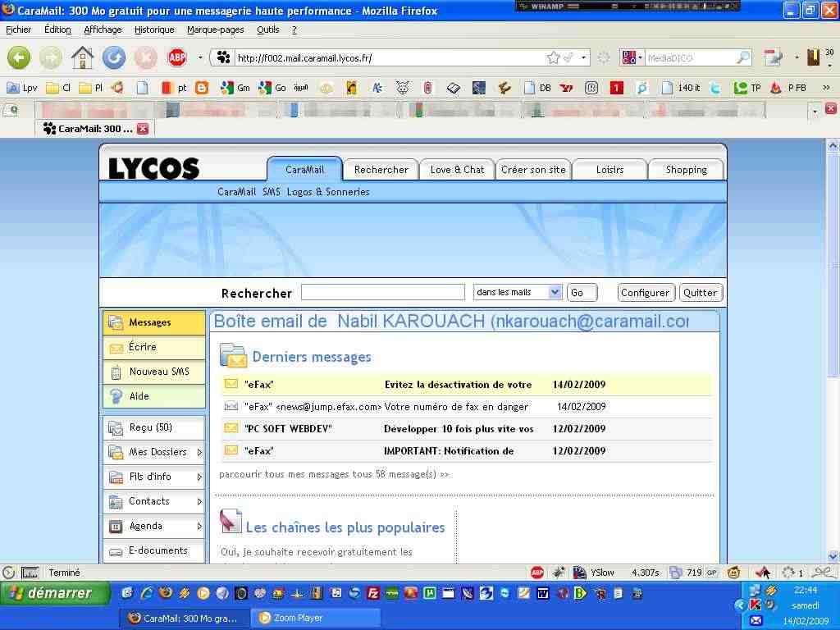Switch to the Créer son site tab
840x630 pixels.
tap(533, 170)
